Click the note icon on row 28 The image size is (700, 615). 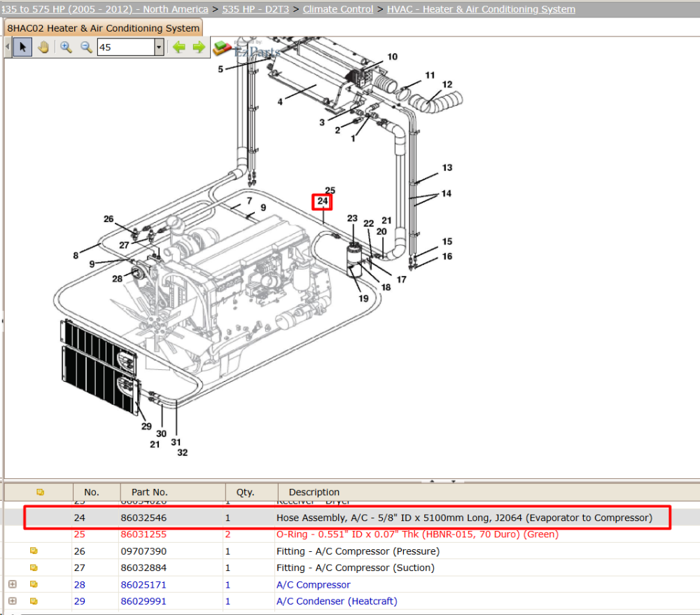click(34, 584)
